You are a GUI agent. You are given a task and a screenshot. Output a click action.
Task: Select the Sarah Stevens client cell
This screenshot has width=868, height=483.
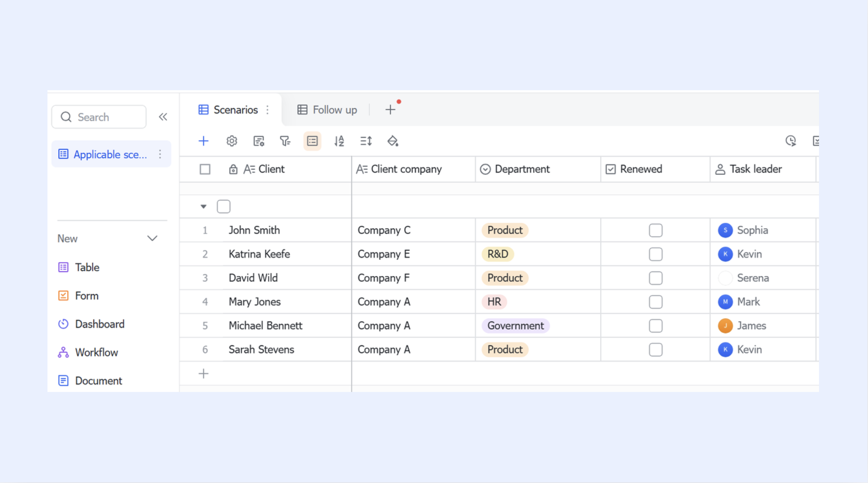[x=287, y=349]
